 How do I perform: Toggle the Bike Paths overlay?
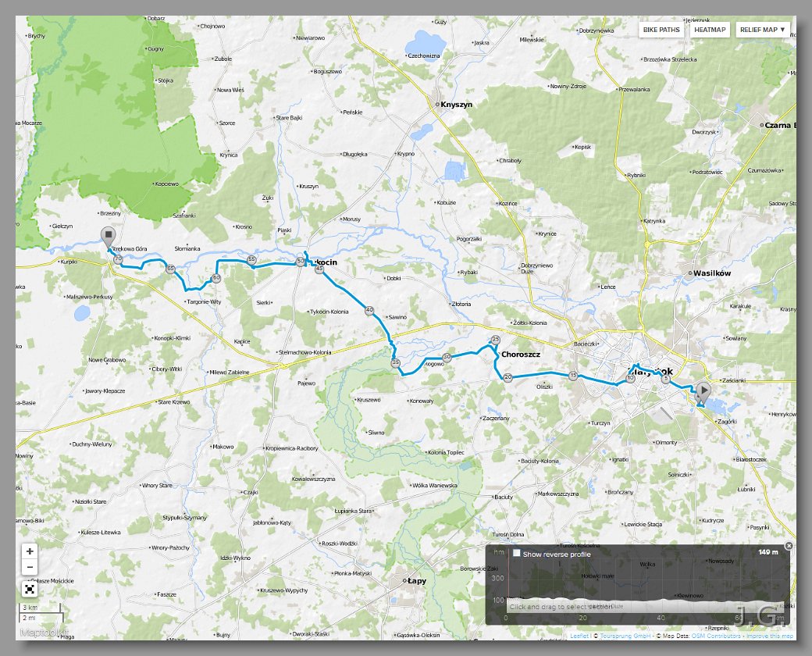[x=661, y=30]
